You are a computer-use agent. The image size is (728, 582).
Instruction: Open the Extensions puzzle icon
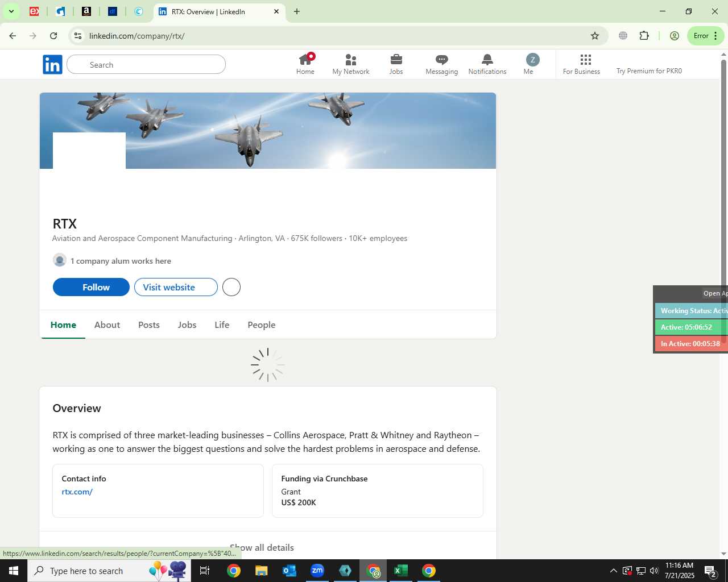[x=644, y=36]
